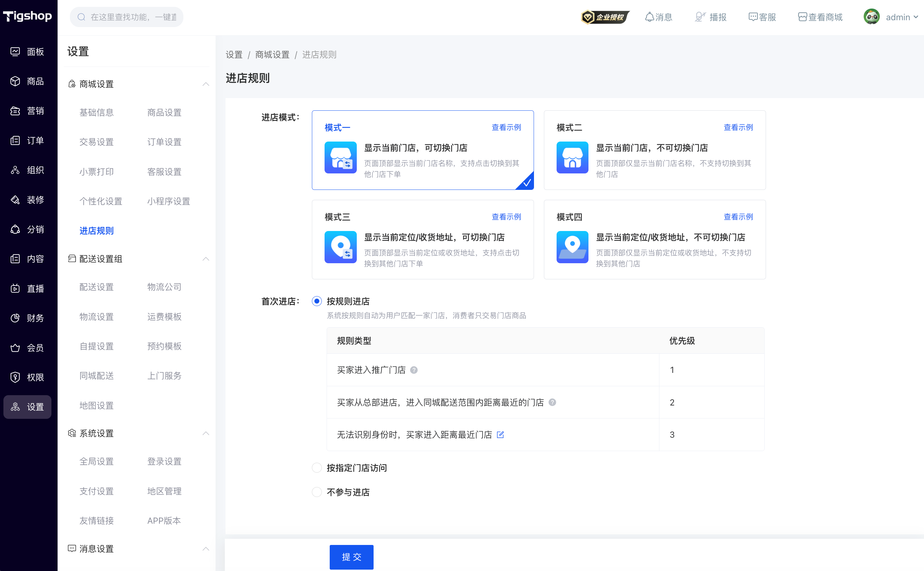Open 运费模板 menu item
Image resolution: width=924 pixels, height=571 pixels.
pyautogui.click(x=164, y=316)
